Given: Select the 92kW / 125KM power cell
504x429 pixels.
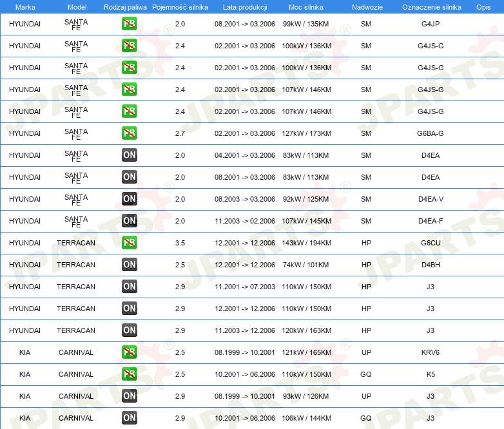Looking at the screenshot, I should click(305, 199).
